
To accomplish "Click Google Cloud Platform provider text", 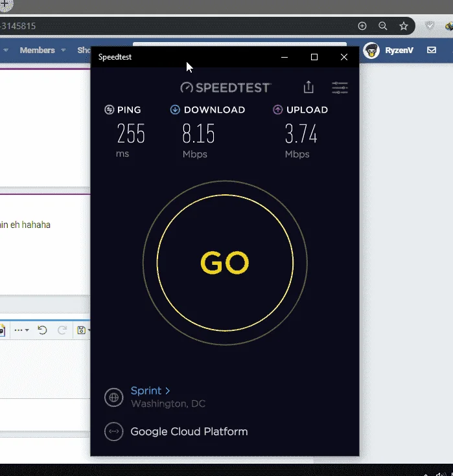I will [189, 432].
